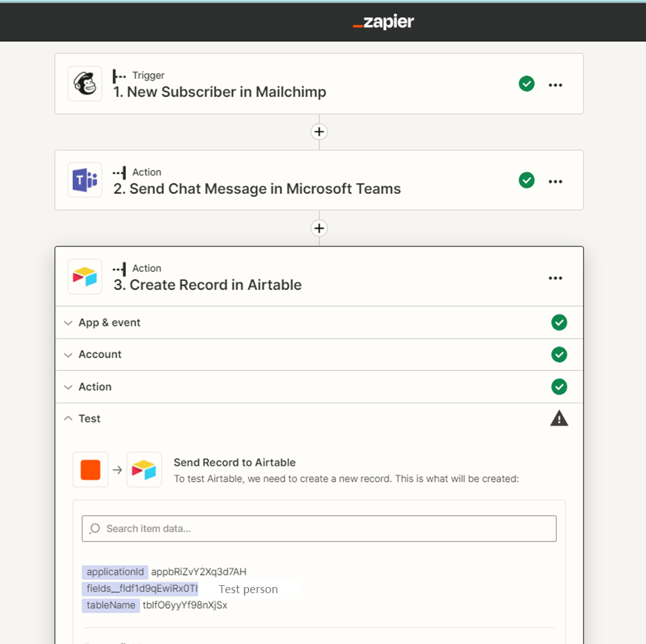Expand the Account section
Viewport: 646px width, 644px height.
tap(319, 354)
